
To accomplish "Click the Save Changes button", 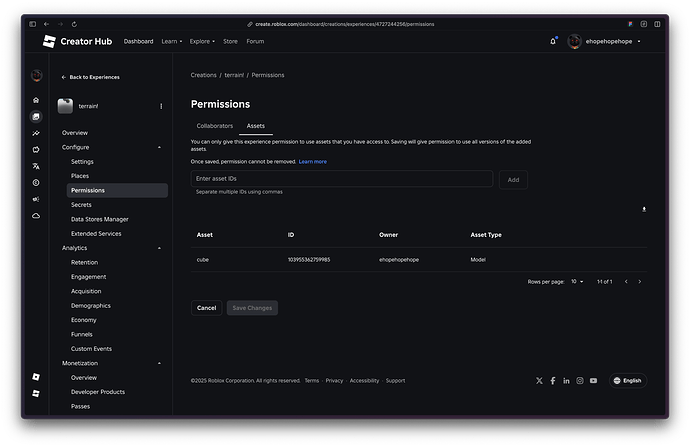I will (252, 308).
